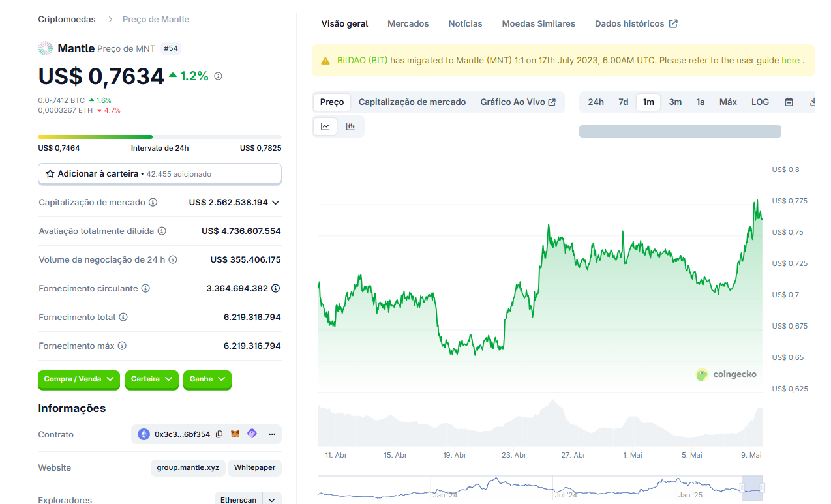831x504 pixels.
Task: Expand the market cap details chevron
Action: point(276,203)
